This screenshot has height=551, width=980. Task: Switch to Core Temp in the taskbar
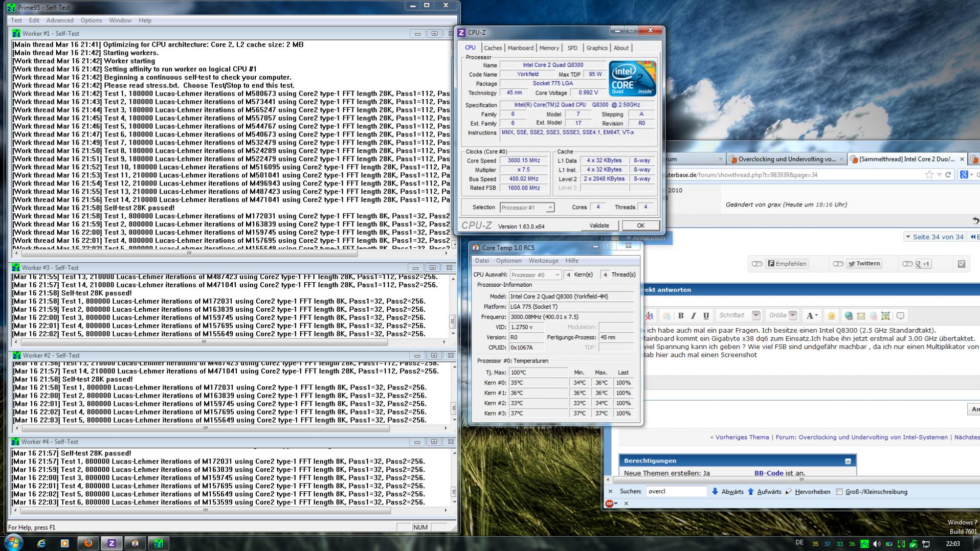pos(135,543)
